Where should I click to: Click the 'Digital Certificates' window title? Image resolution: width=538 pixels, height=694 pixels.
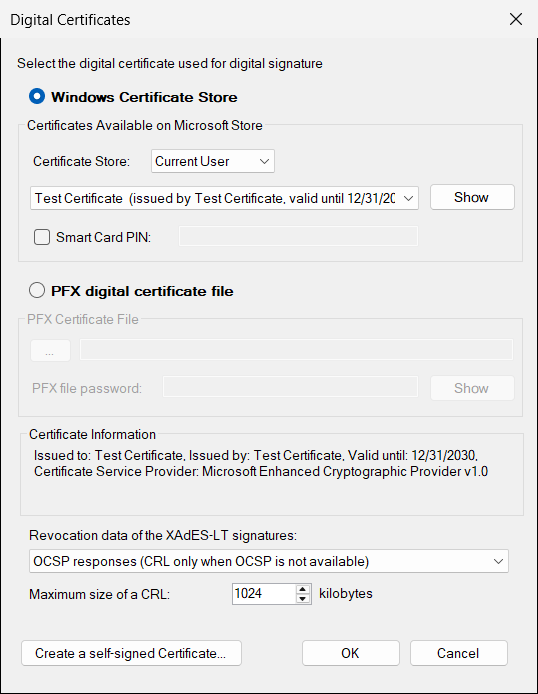click(x=70, y=20)
